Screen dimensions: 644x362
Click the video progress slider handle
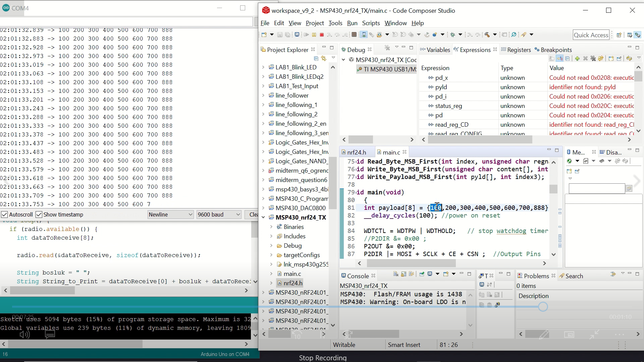point(543,307)
